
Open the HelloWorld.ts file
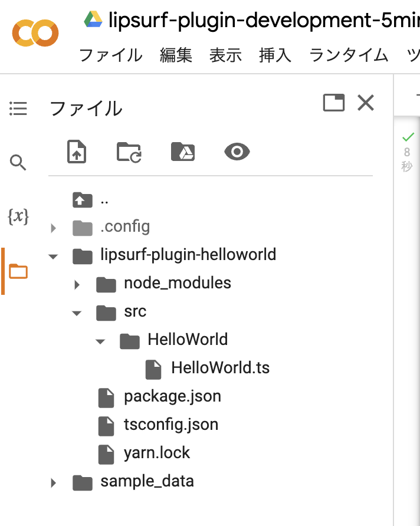[x=219, y=368]
